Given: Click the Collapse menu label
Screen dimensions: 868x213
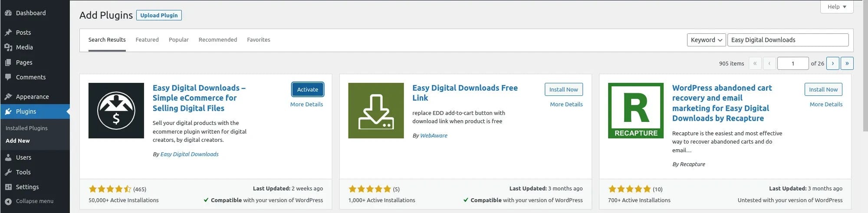Looking at the screenshot, I should coord(35,201).
